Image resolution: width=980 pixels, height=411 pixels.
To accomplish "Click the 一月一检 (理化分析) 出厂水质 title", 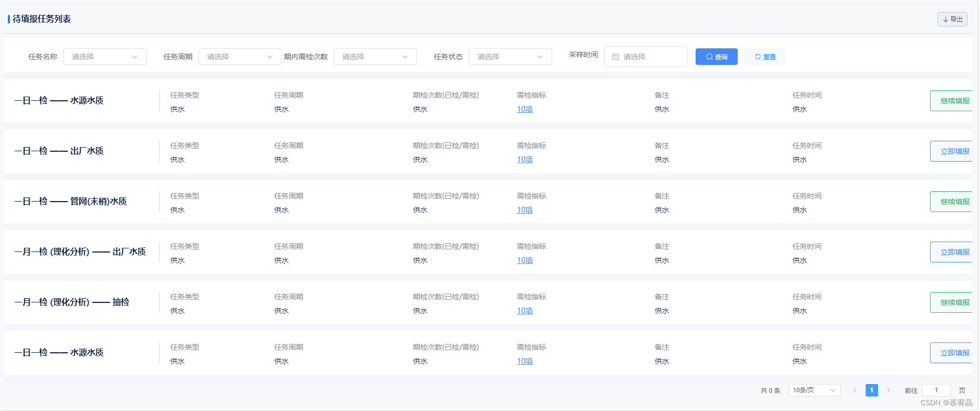I will pyautogui.click(x=80, y=251).
